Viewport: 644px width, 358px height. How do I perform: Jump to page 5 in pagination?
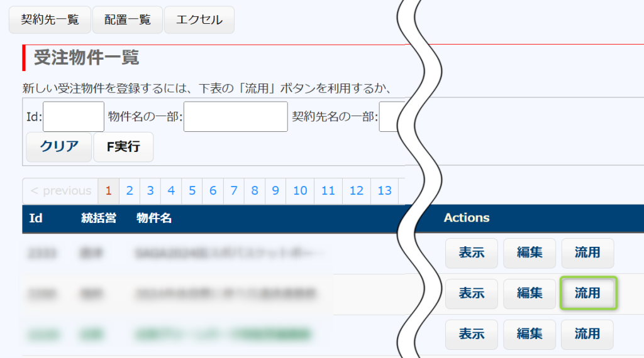(x=192, y=191)
